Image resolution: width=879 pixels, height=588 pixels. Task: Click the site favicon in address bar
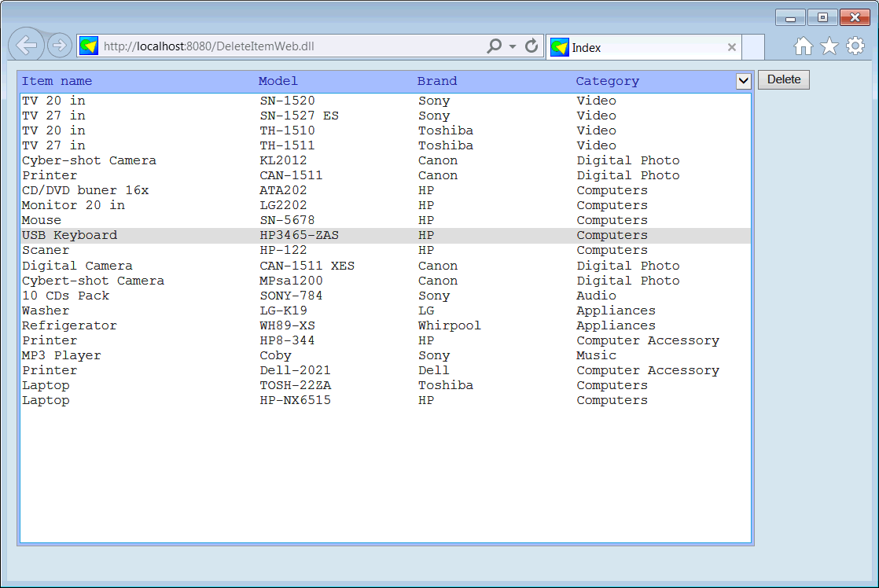(89, 46)
